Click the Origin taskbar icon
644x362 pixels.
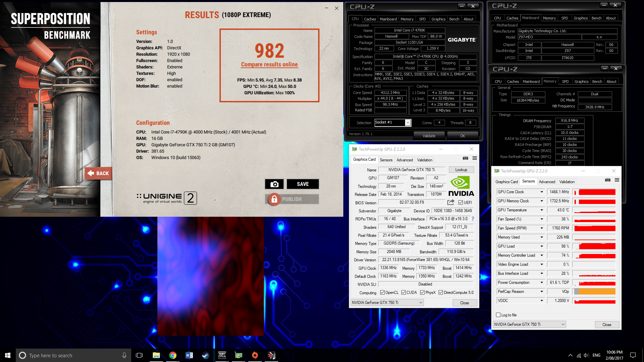click(x=255, y=355)
